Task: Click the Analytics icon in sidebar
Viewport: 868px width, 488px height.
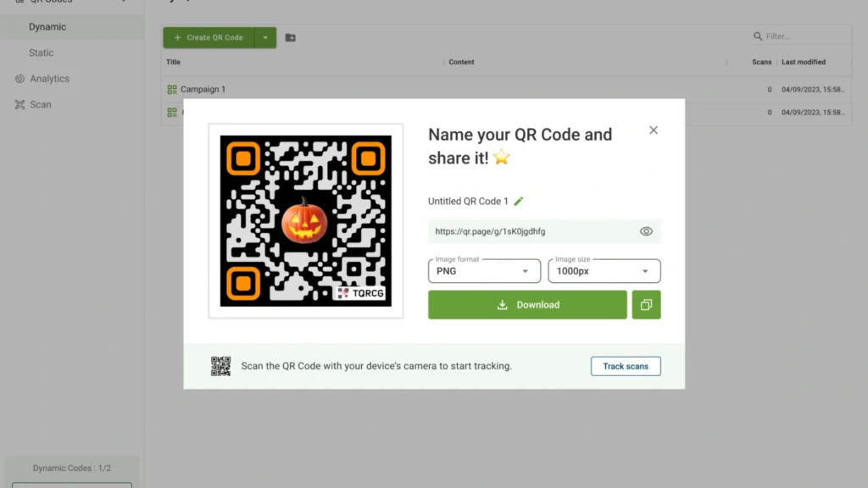Action: coord(19,79)
